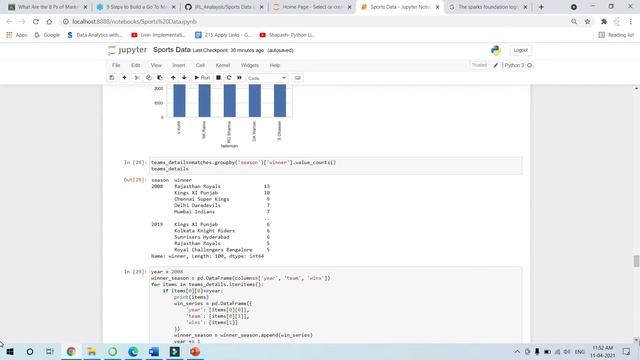Open the Widgets menu
The width and height of the screenshot is (640, 360).
click(250, 65)
